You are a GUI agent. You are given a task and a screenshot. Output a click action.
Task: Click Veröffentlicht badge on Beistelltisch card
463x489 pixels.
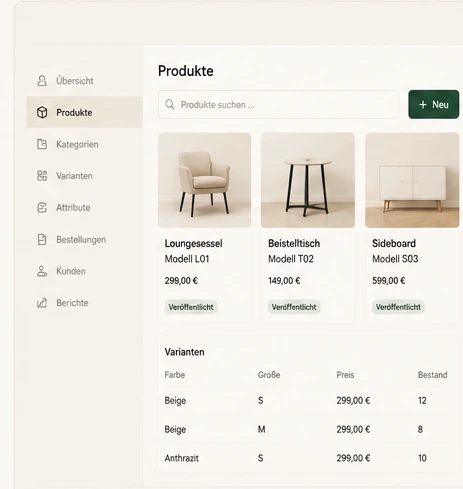click(x=294, y=307)
